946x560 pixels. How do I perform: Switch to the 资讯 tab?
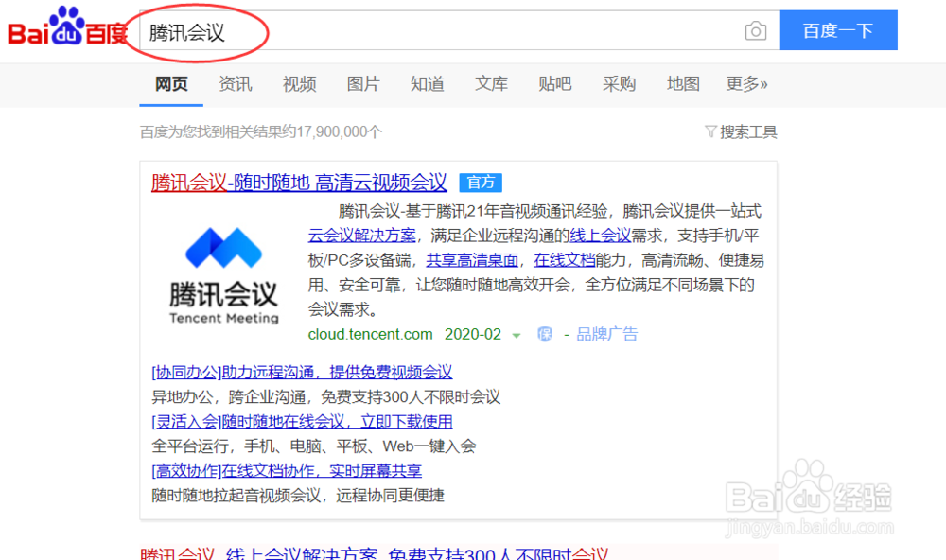coord(236,84)
